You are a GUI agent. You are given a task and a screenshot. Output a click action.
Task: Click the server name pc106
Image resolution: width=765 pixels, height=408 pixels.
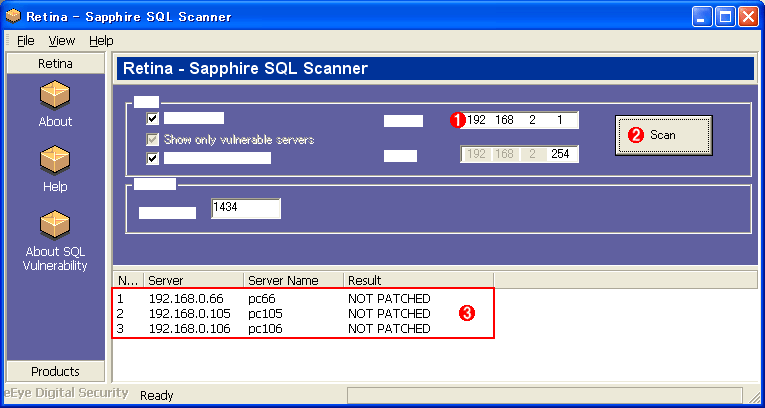click(265, 329)
